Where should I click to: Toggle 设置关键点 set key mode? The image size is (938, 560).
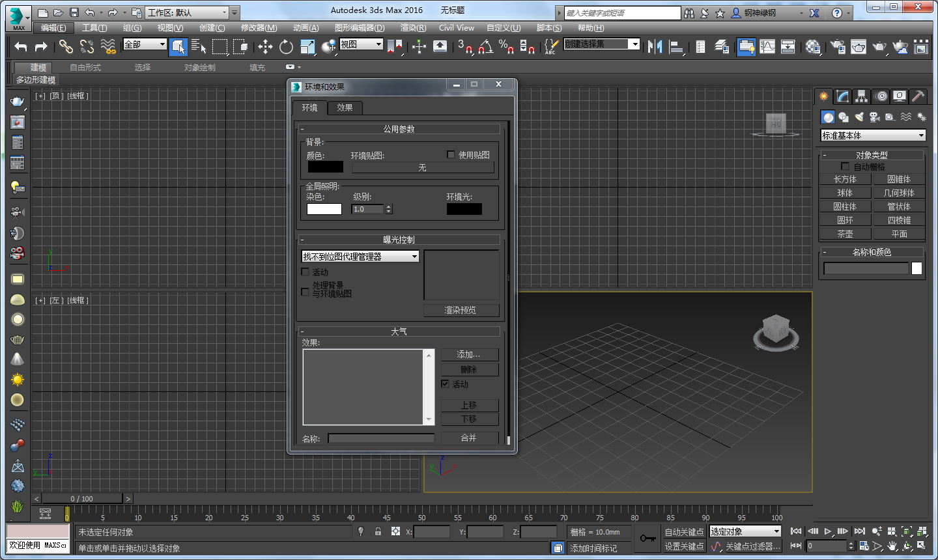tap(684, 546)
